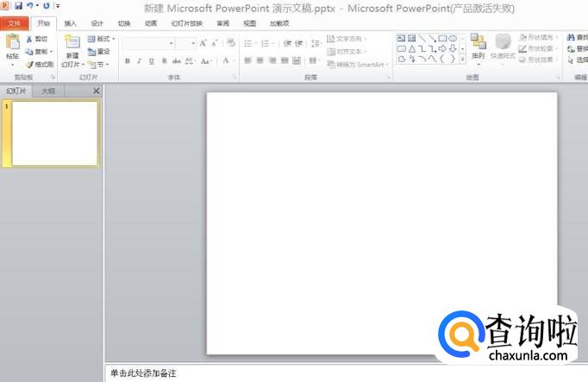This screenshot has width=588, height=382.
Task: Expand the Text Direction (文字方向) dropdown
Action: [x=347, y=39]
